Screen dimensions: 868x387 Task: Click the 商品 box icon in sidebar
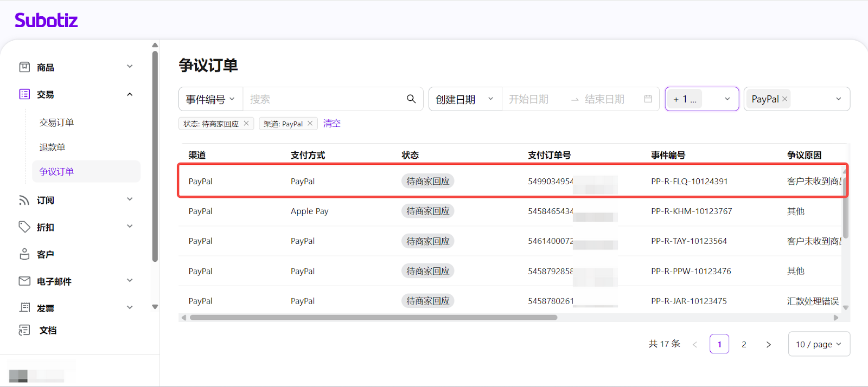click(24, 67)
